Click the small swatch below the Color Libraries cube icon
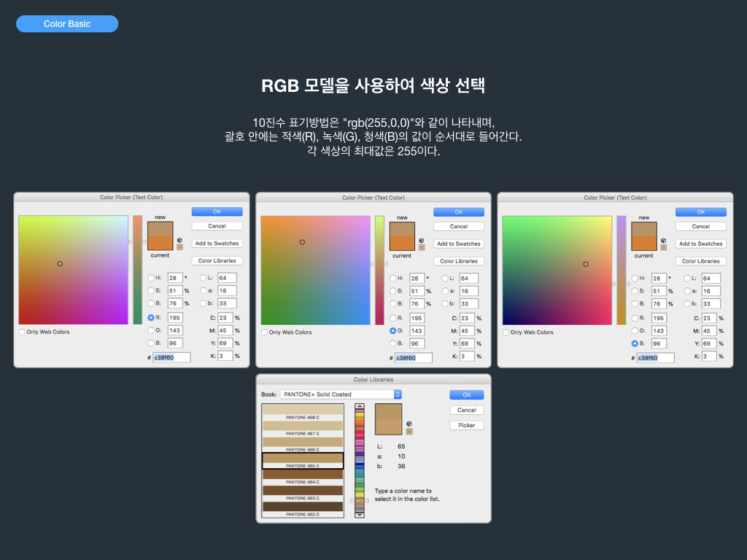This screenshot has height=560, width=747. (x=409, y=432)
